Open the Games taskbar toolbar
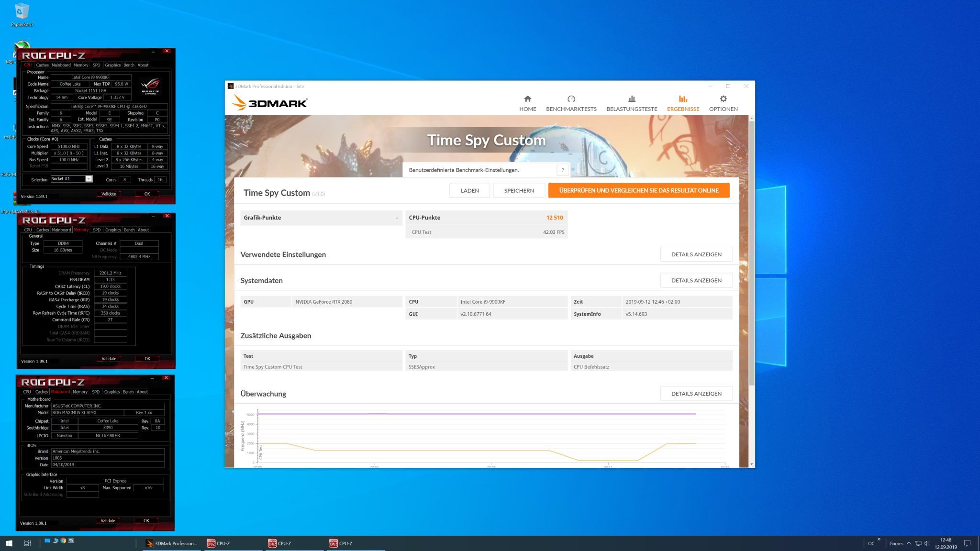The image size is (980, 551). [896, 543]
